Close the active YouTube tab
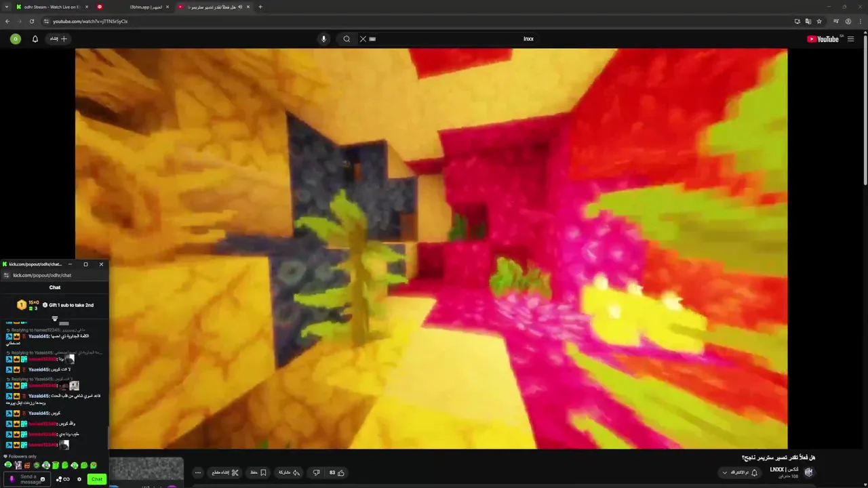 [248, 7]
